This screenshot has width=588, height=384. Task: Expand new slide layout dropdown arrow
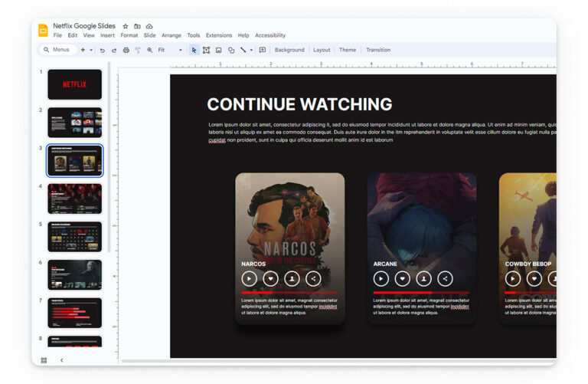click(x=91, y=50)
